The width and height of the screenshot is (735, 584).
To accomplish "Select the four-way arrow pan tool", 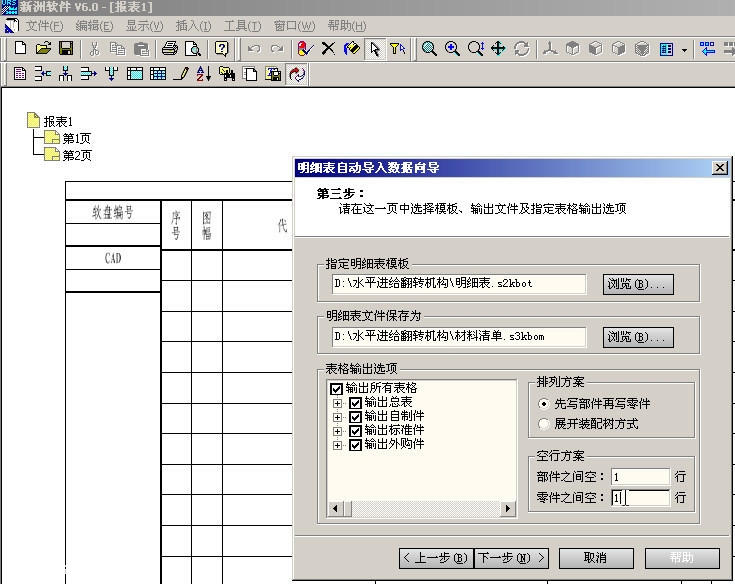I will [498, 49].
